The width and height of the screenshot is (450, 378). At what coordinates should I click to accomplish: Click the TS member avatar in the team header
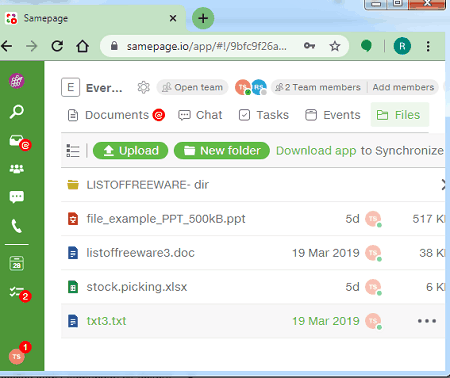click(243, 87)
